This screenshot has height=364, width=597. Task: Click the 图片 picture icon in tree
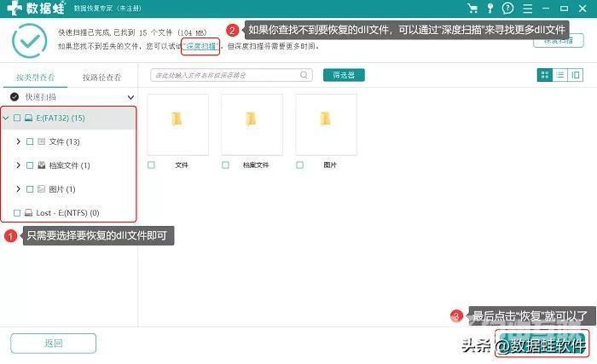[x=42, y=189]
